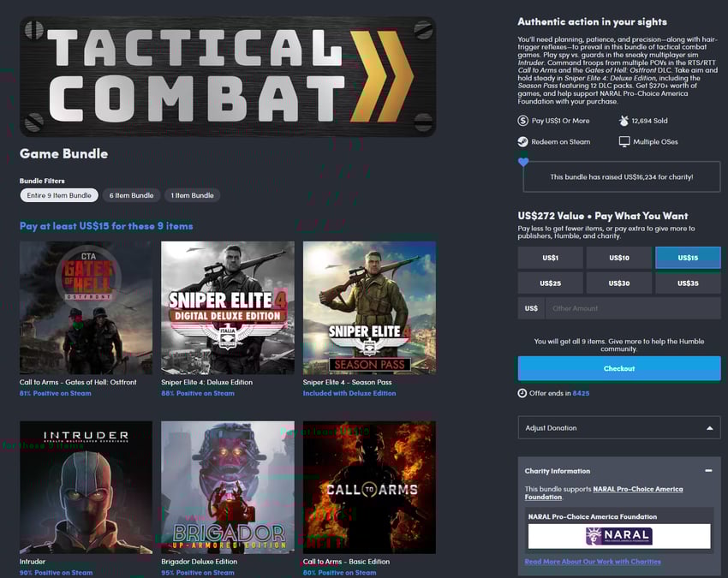Click the title Sniper Elite 4 - Season Pass
This screenshot has height=578, width=728.
(347, 382)
